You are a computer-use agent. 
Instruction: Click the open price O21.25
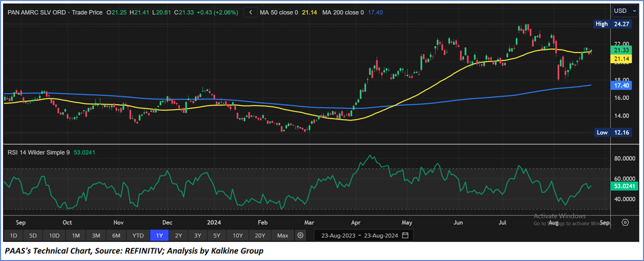point(117,12)
